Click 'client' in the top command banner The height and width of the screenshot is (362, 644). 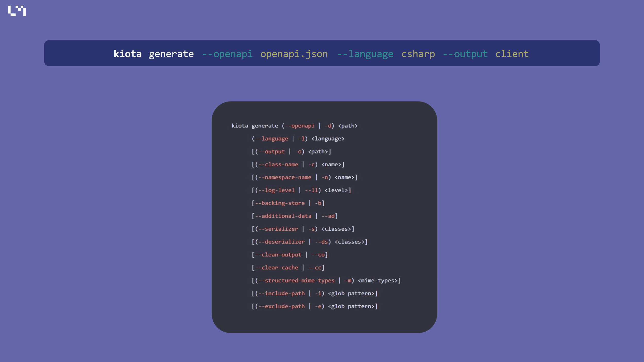(x=512, y=54)
